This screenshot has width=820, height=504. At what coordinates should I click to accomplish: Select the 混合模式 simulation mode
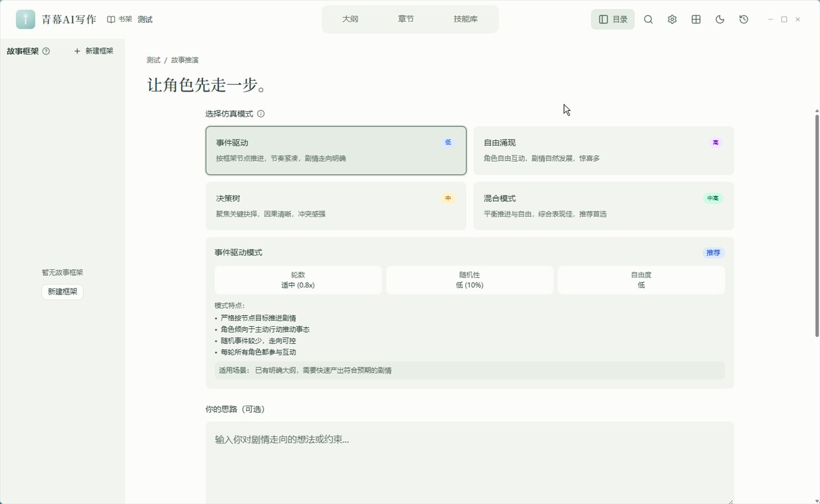tap(603, 206)
